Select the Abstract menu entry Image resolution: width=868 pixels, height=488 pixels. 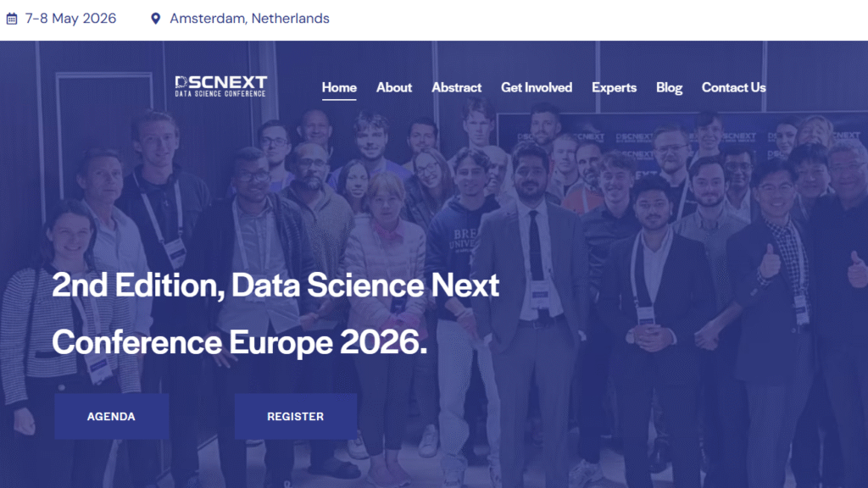click(x=456, y=87)
